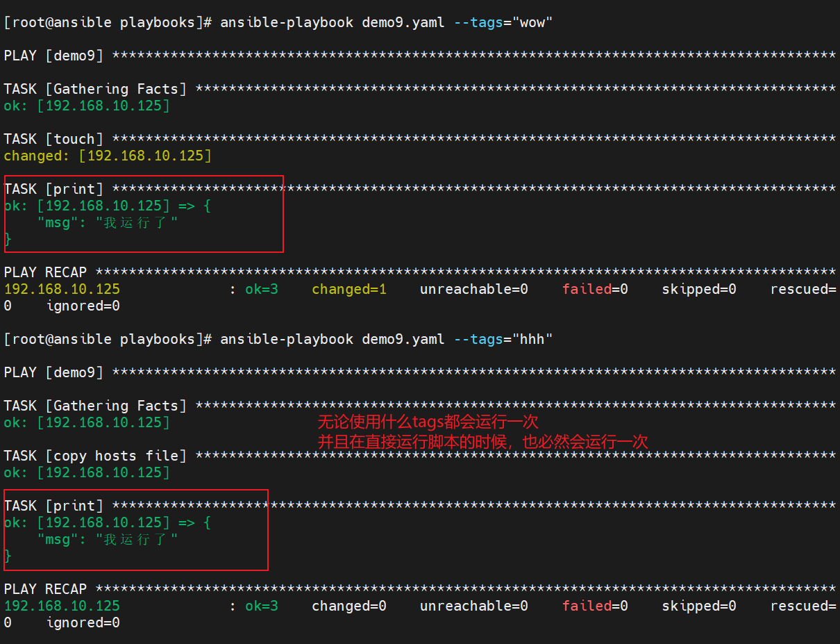Click the ok: [192.168.10.125] line under copy hosts file

click(x=87, y=472)
